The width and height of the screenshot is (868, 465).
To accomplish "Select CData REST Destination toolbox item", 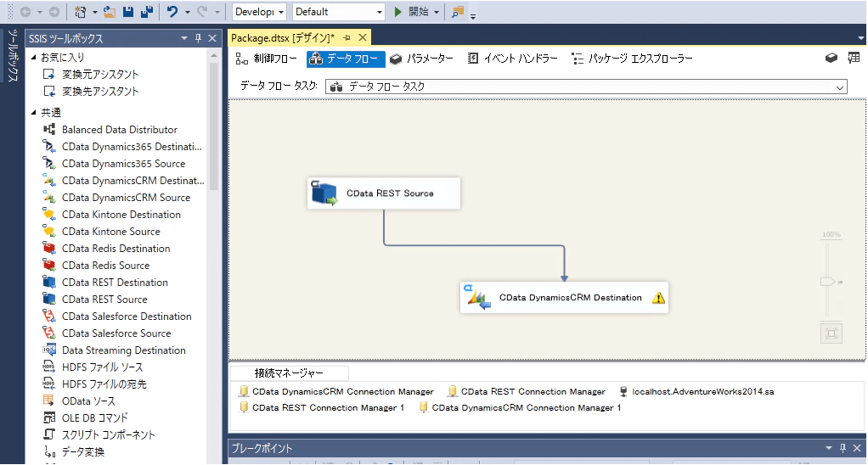I will (115, 283).
